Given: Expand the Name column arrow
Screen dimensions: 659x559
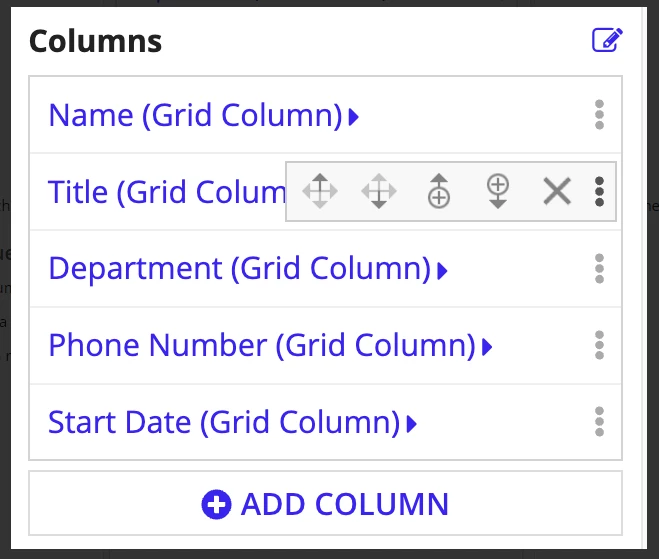Looking at the screenshot, I should (x=354, y=117).
